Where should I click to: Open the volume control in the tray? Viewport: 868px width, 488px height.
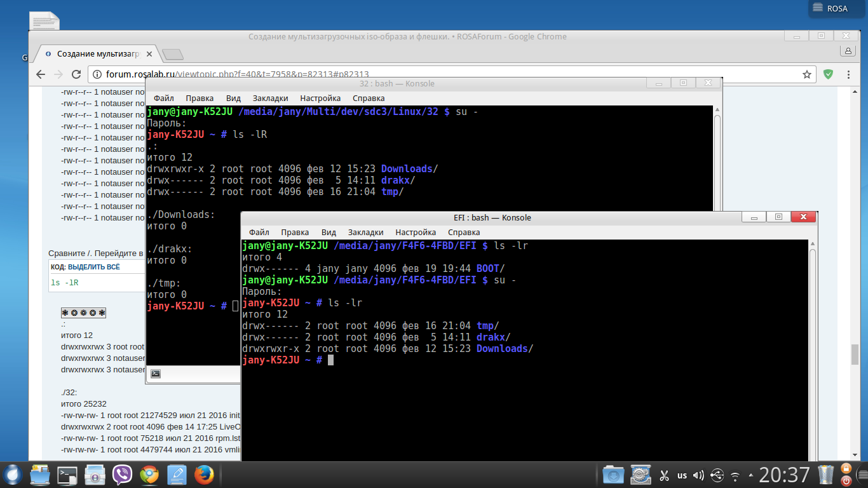(699, 475)
